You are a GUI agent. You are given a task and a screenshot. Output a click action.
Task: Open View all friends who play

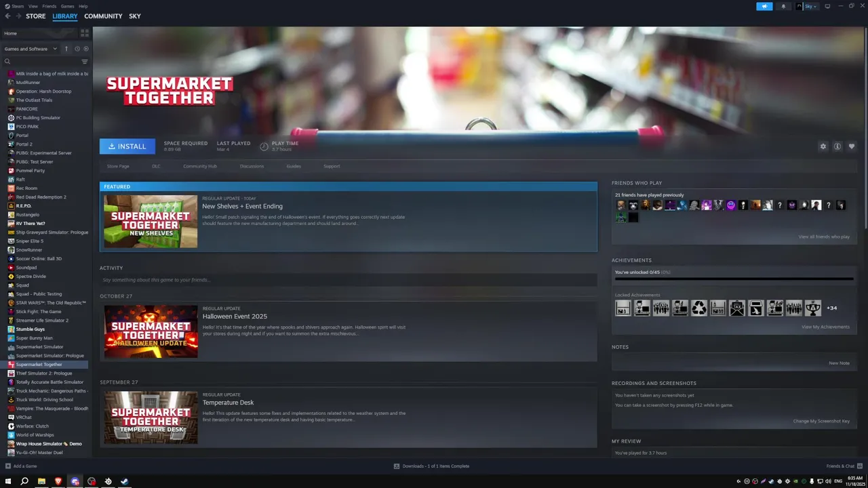[x=824, y=237]
